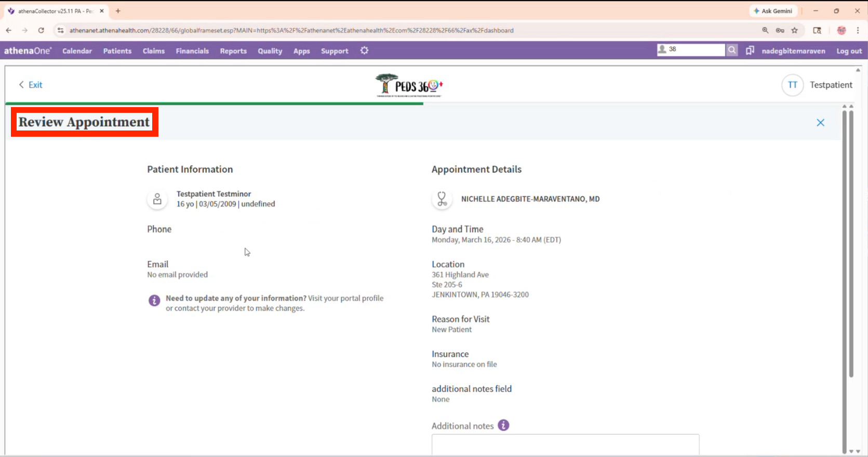Click the TT patient avatar
Image resolution: width=868 pixels, height=457 pixels.
click(793, 85)
